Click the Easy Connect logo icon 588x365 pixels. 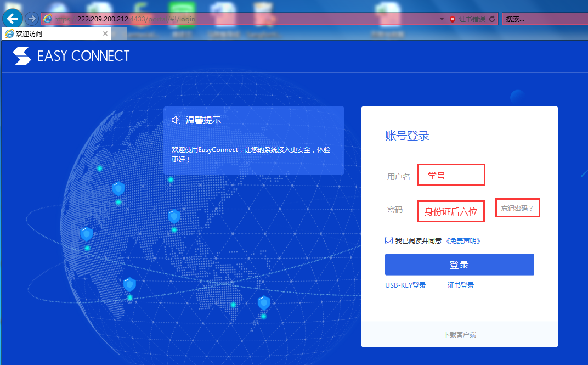(21, 56)
